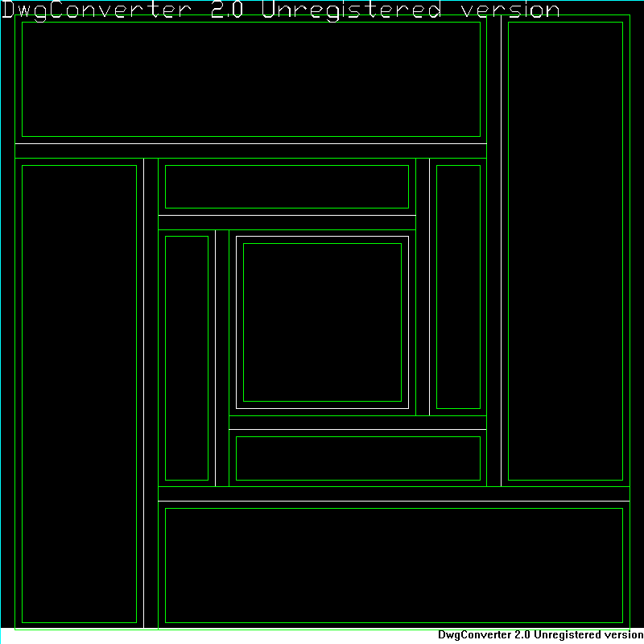Select the wide green rectangle along the bottom
Viewport: 644px width, 644px height.
pyautogui.click(x=394, y=566)
